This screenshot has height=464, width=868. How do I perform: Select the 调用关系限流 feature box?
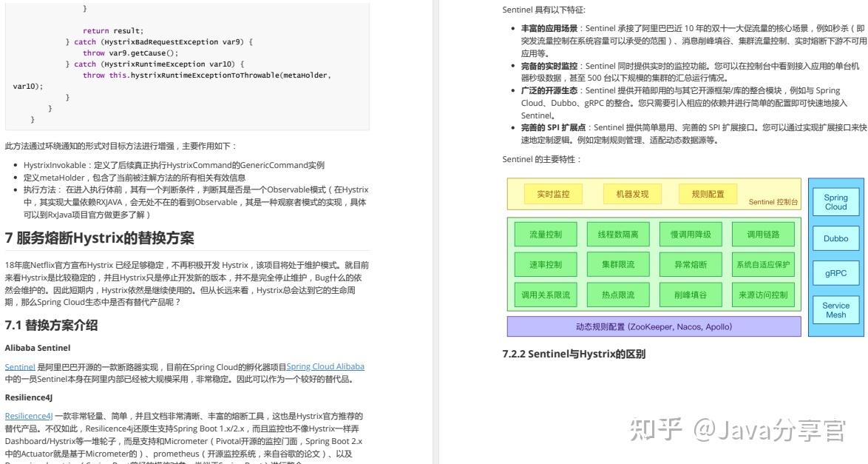[x=545, y=295]
